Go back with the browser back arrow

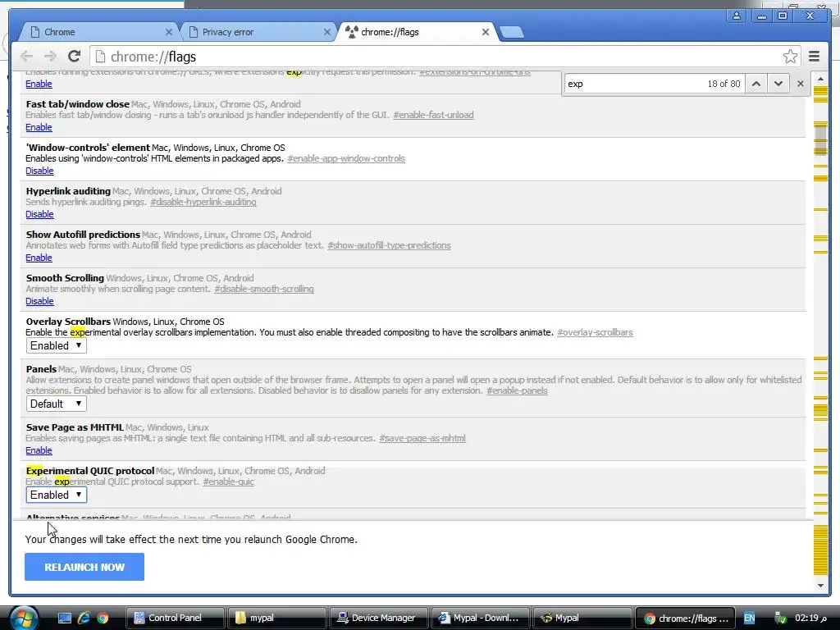click(x=26, y=57)
